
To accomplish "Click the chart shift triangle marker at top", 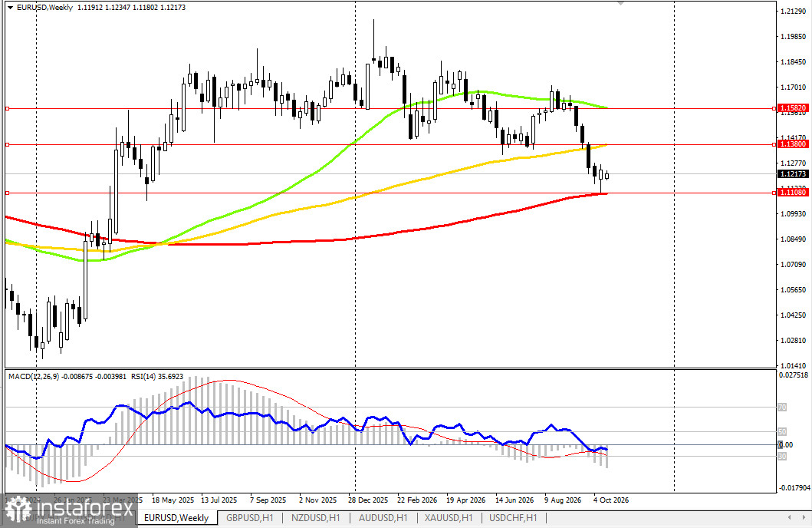I will click(x=620, y=3).
